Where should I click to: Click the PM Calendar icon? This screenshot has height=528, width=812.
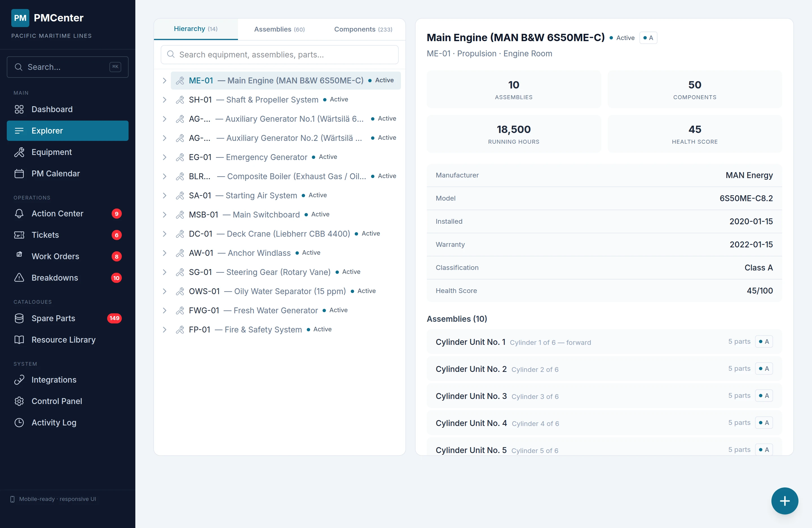(19, 174)
